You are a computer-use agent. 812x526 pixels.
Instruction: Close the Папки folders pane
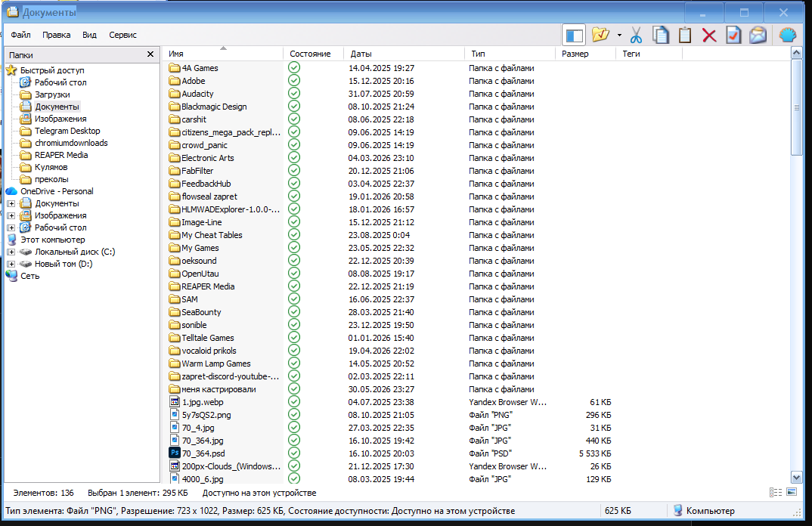(x=150, y=54)
